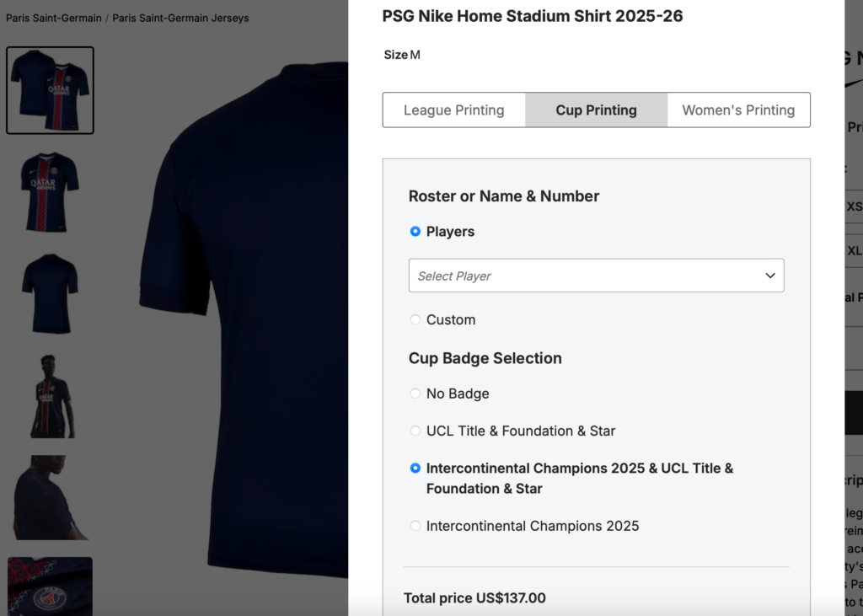Open Paris Saint-Germain Jerseys breadcrumb link

coord(180,18)
